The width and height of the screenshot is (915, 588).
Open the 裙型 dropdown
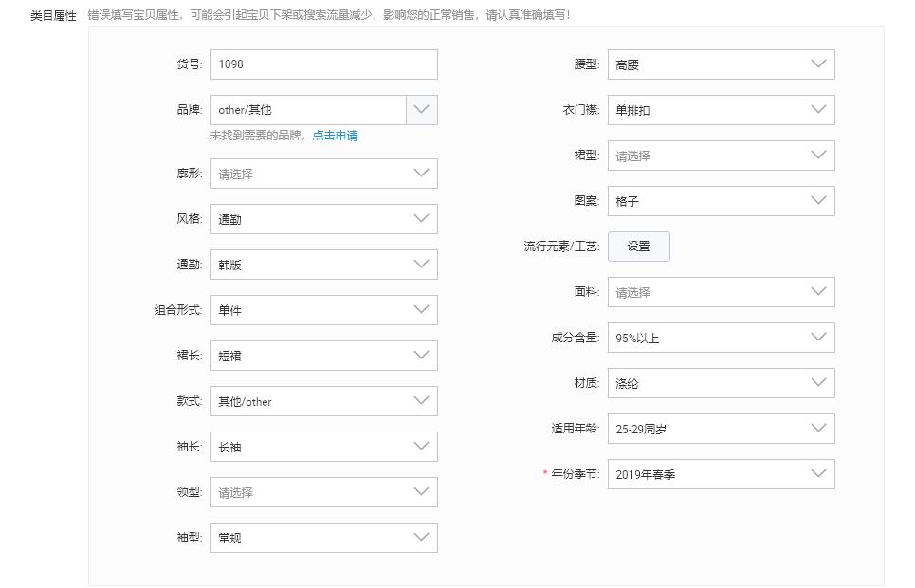[x=721, y=155]
